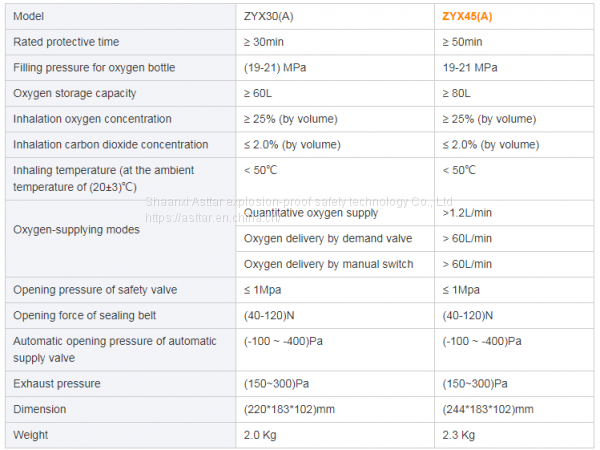Click Inhalation carbon dioxide concentration label

click(110, 145)
